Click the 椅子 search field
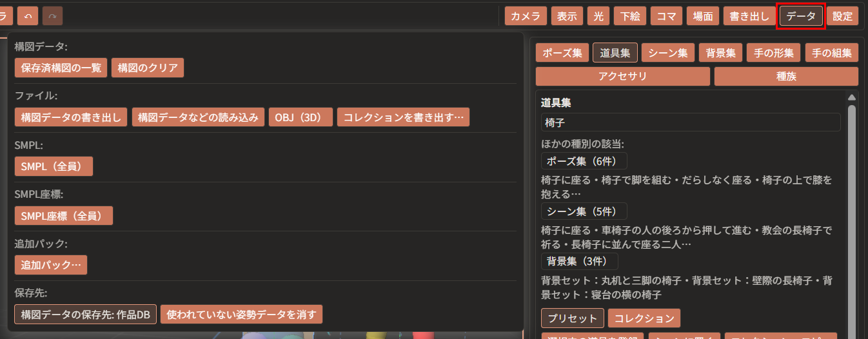This screenshot has width=868, height=339. pyautogui.click(x=691, y=122)
